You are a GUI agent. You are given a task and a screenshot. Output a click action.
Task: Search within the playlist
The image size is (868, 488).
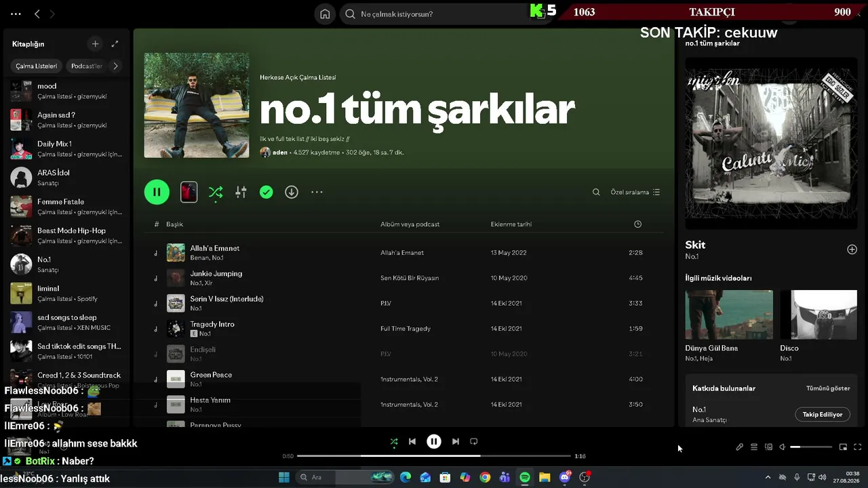(596, 192)
